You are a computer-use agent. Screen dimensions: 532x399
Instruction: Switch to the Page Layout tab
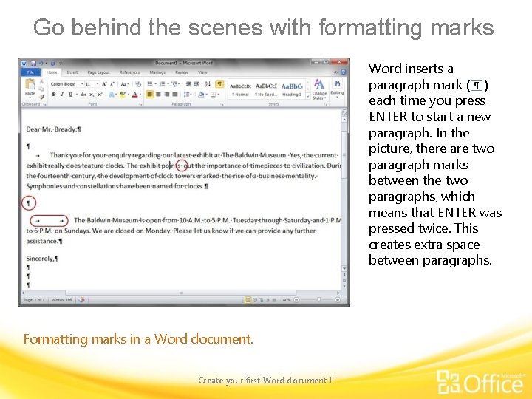(98, 72)
